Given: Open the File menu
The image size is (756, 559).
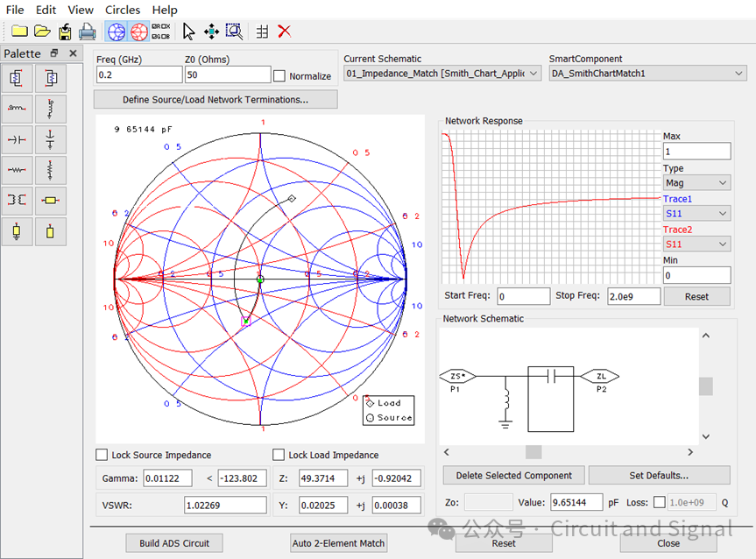Looking at the screenshot, I should (x=15, y=10).
